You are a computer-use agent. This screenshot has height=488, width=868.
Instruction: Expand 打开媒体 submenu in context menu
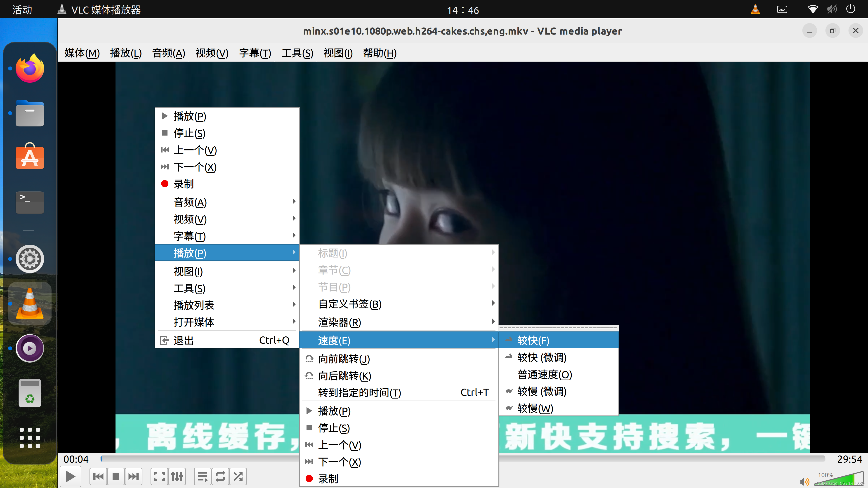click(227, 322)
